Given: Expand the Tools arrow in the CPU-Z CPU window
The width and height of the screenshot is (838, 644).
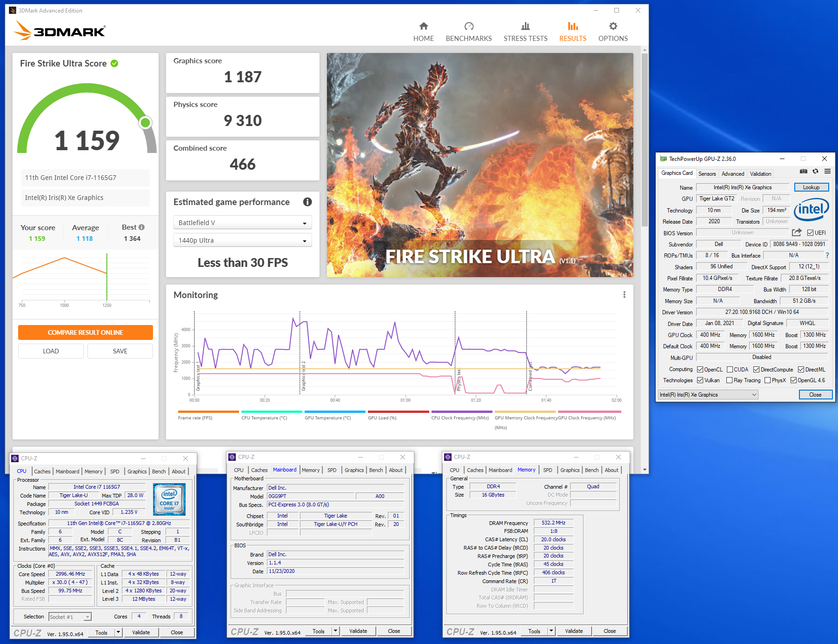Looking at the screenshot, I should 118,632.
